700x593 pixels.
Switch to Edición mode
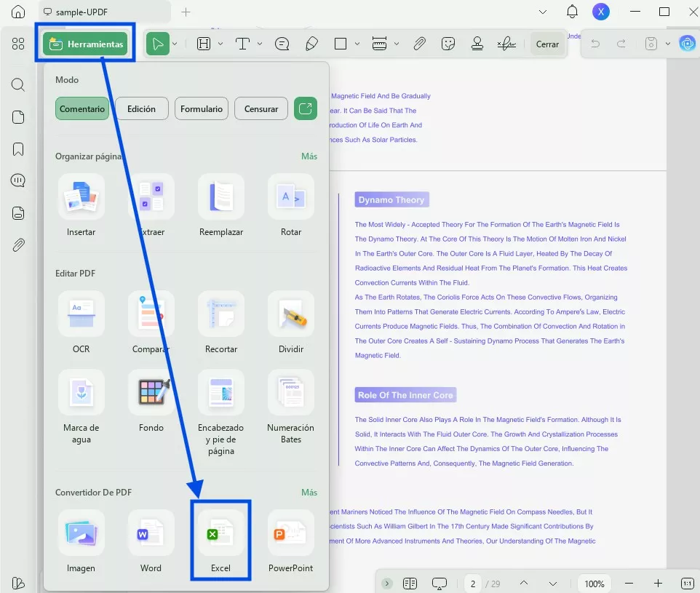point(141,108)
